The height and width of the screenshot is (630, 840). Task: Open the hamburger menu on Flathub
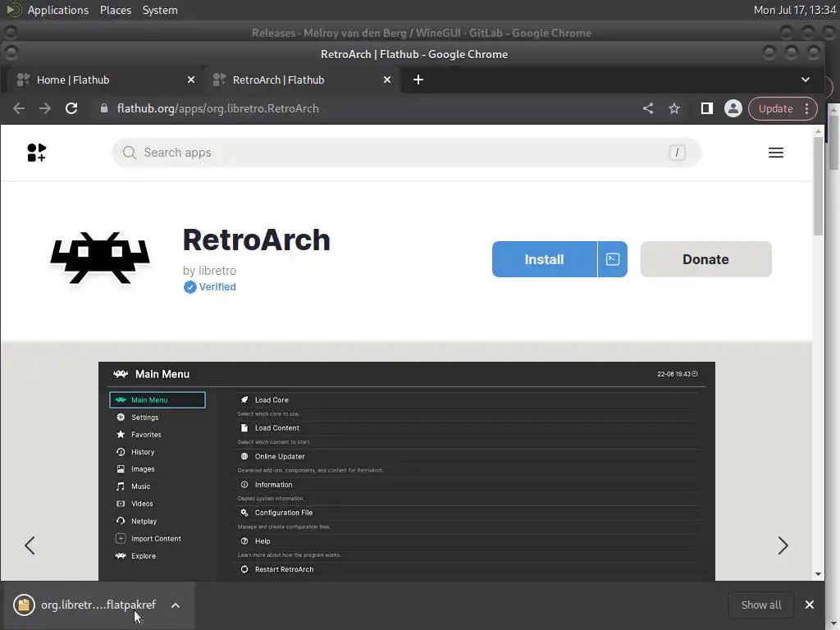coord(776,153)
